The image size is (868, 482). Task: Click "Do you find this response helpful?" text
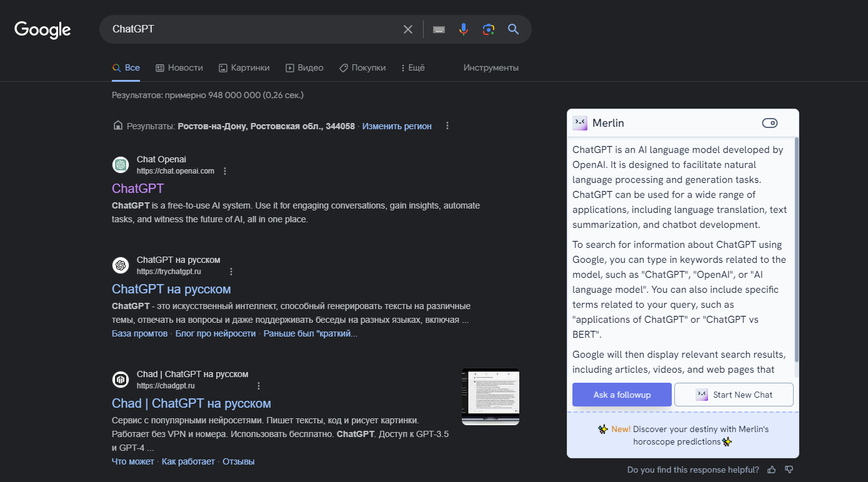693,470
